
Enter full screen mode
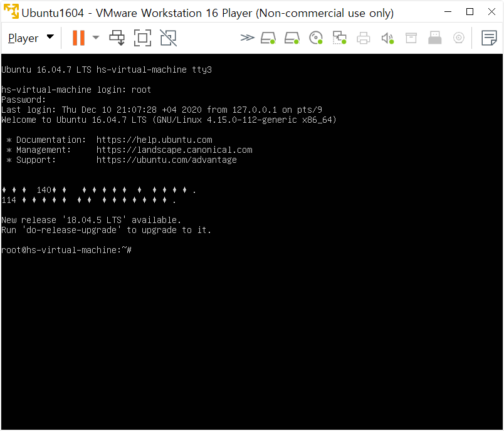(142, 38)
